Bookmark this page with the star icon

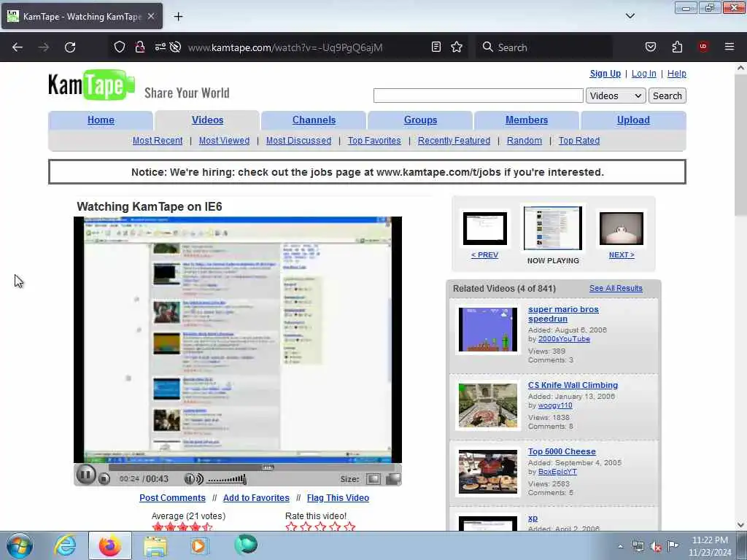pos(457,47)
